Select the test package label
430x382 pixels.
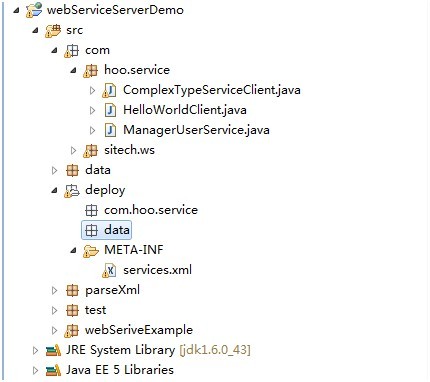(95, 310)
